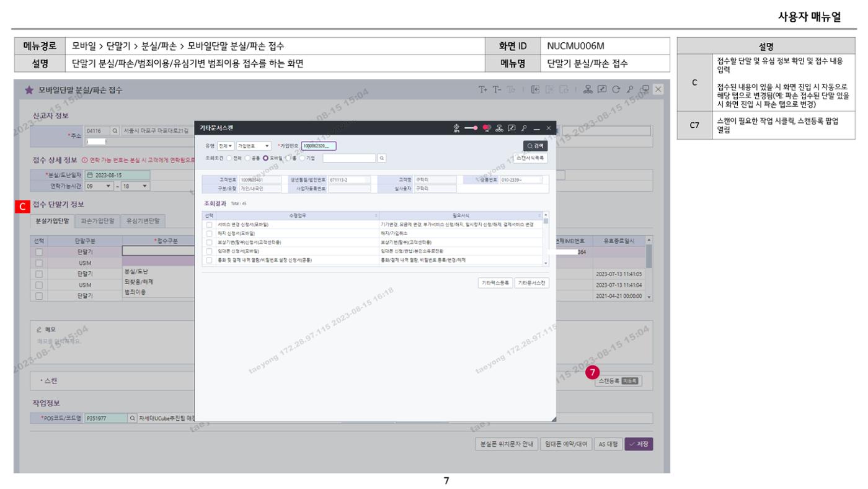Screen dimensions: 868x489
Task: Open the 09 contact start hour dropdown
Action: (x=99, y=186)
